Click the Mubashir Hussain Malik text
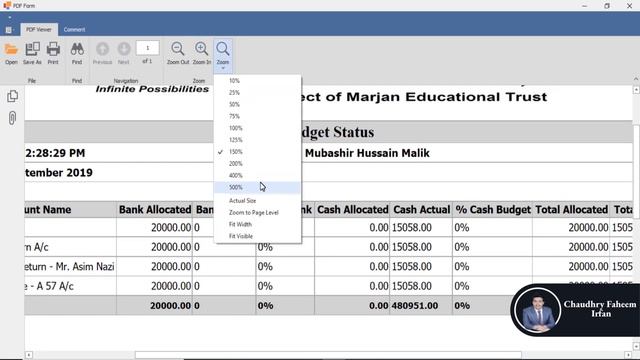The height and width of the screenshot is (360, 640). (367, 153)
